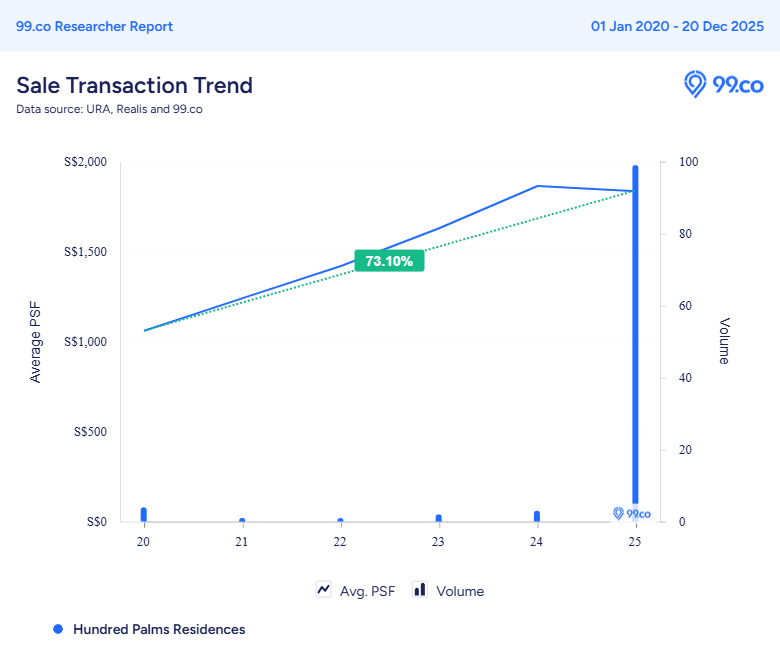Click the data source text line
Image resolution: width=780 pixels, height=649 pixels.
pyautogui.click(x=109, y=109)
